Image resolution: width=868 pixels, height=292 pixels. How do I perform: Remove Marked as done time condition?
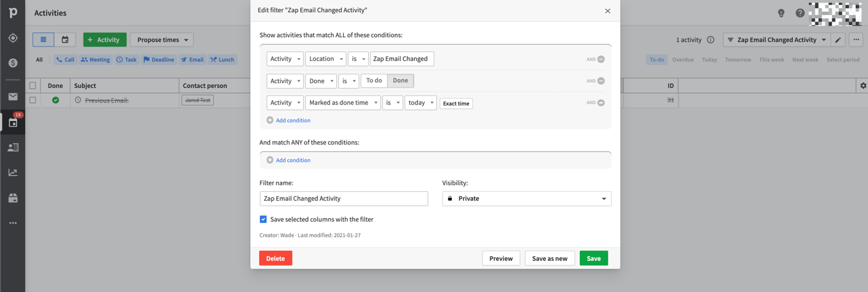[601, 103]
